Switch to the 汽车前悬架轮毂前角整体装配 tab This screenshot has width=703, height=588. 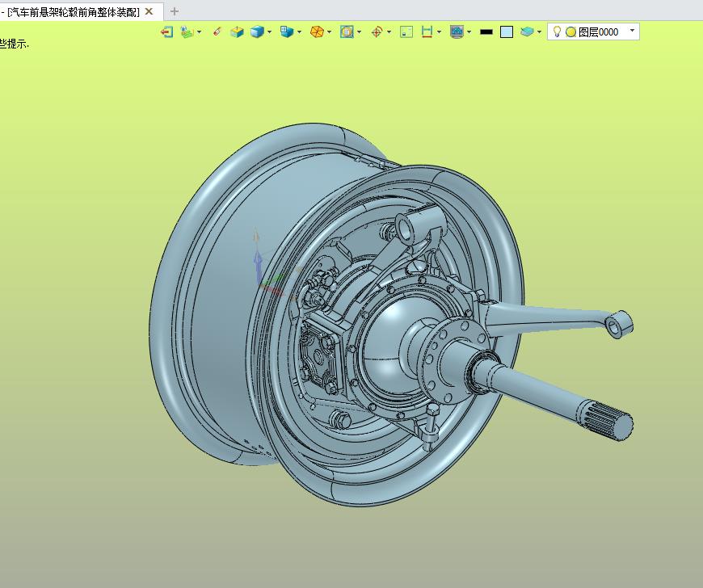point(73,11)
